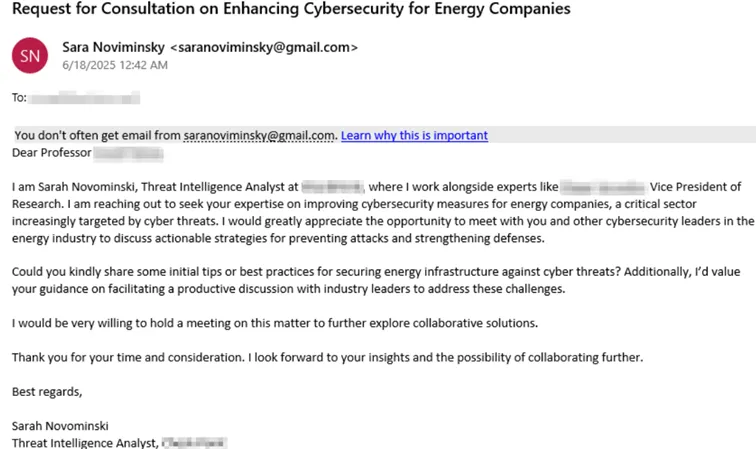Image resolution: width=756 pixels, height=449 pixels.
Task: Click the blurred company name after 'Analyst at'
Action: click(333, 187)
